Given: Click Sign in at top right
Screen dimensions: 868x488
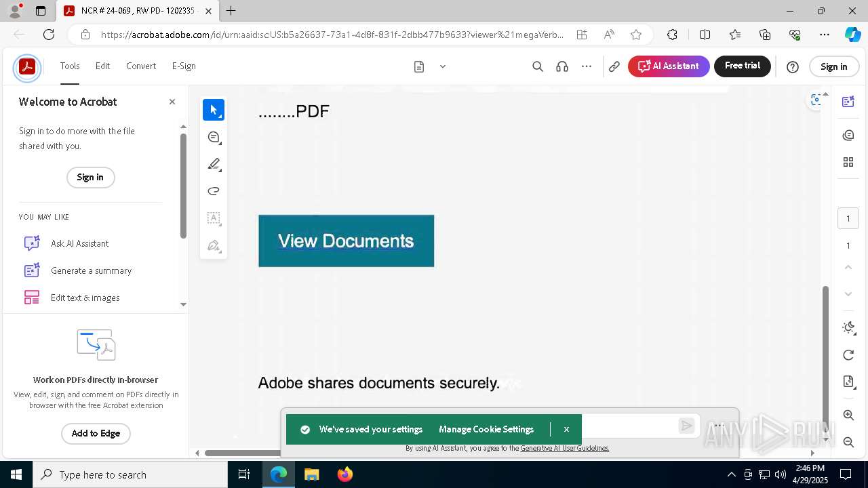Looking at the screenshot, I should tap(834, 66).
